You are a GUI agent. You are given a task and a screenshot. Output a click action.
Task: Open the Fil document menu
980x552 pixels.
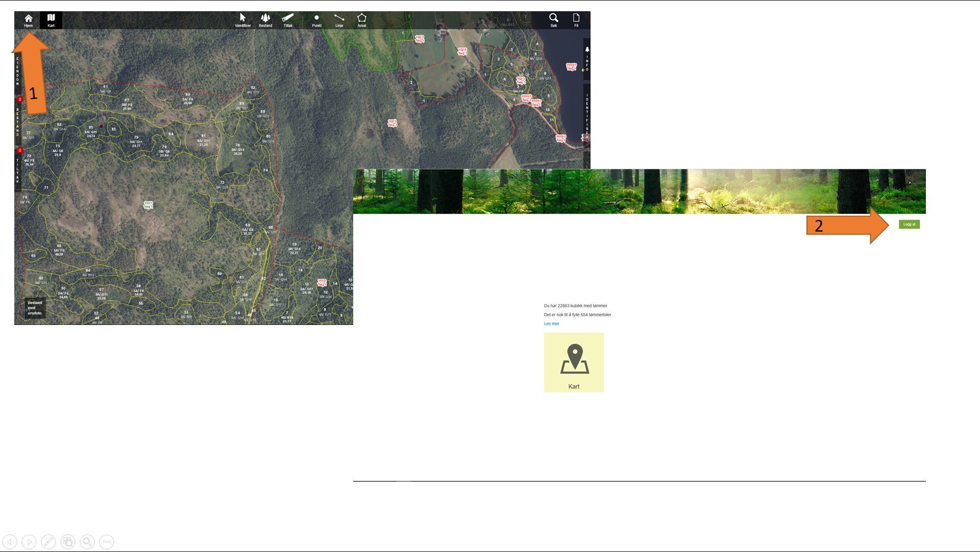[576, 20]
